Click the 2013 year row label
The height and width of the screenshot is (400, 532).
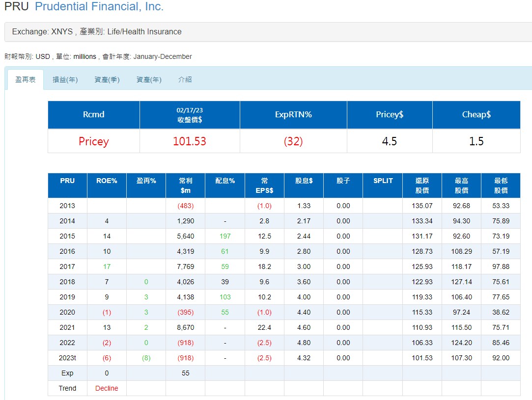(67, 206)
